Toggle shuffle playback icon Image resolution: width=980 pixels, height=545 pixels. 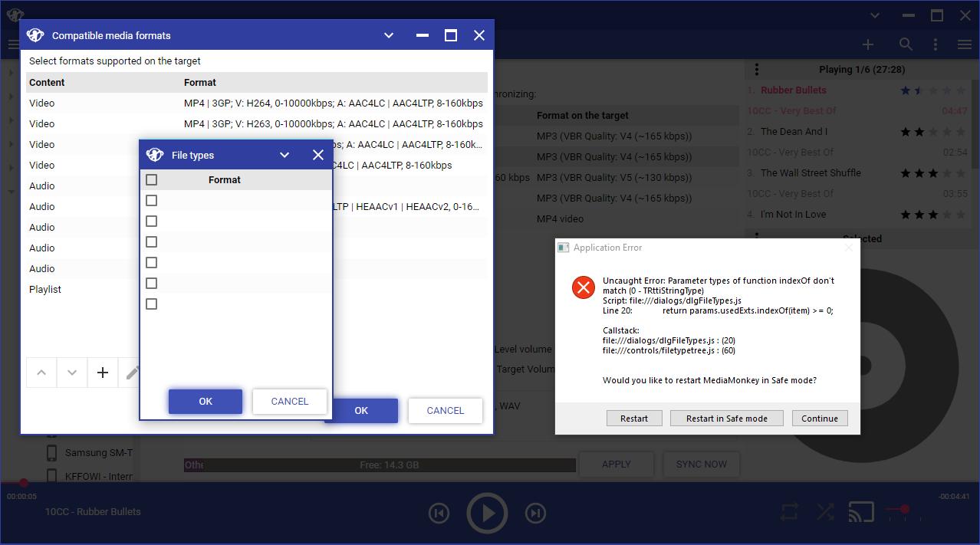825,511
